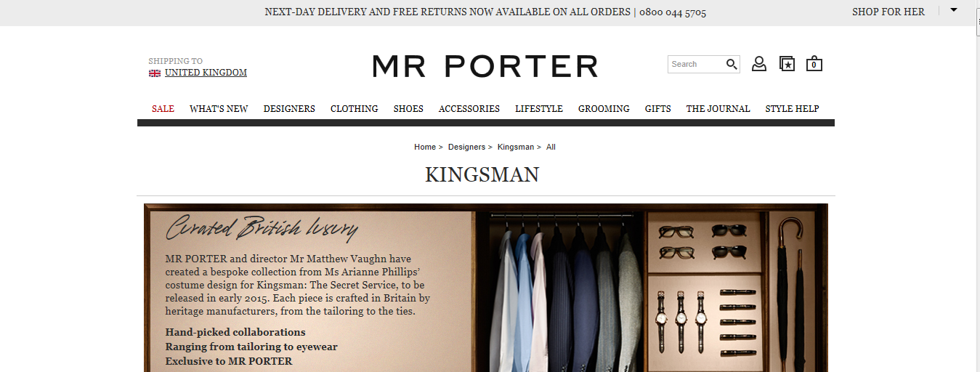The height and width of the screenshot is (372, 980).
Task: Click the Kingsman breadcrumb link
Action: coord(516,147)
